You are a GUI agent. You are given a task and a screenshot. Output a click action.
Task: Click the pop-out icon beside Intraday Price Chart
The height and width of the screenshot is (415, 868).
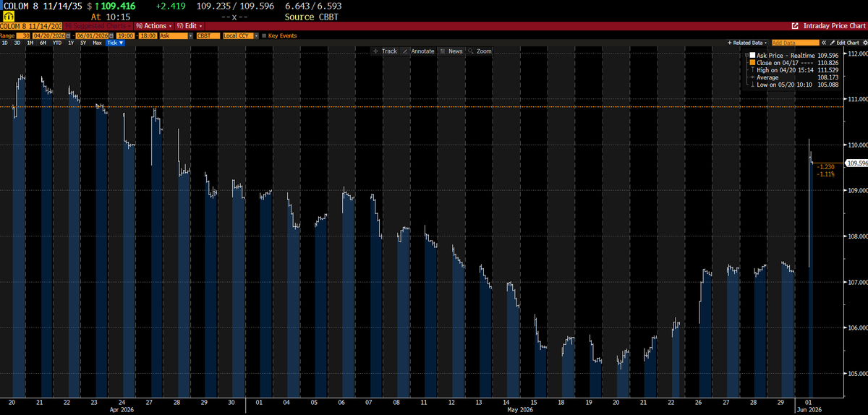[x=795, y=25]
